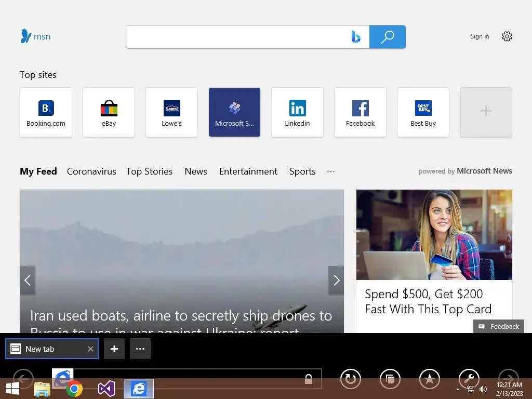Launch Google Chrome from taskbar
The image size is (532, 399).
[74, 389]
